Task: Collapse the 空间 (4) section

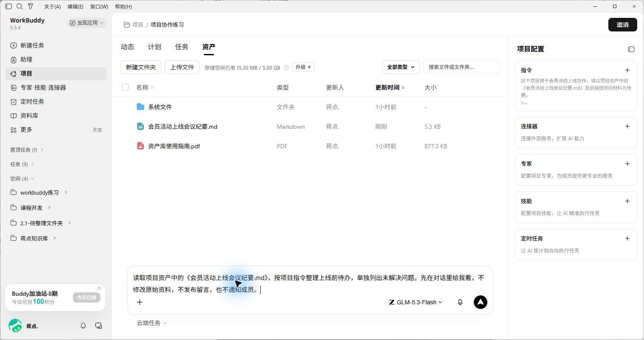Action: point(22,178)
